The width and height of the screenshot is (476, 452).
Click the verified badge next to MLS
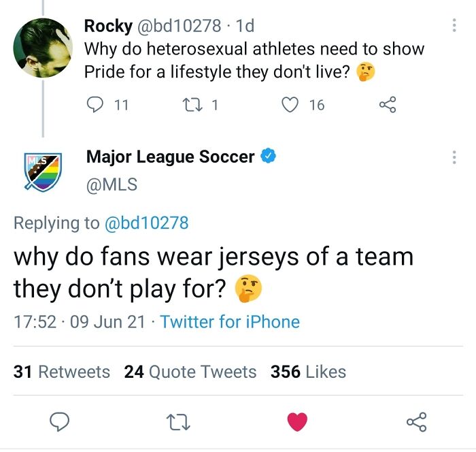[x=269, y=157]
